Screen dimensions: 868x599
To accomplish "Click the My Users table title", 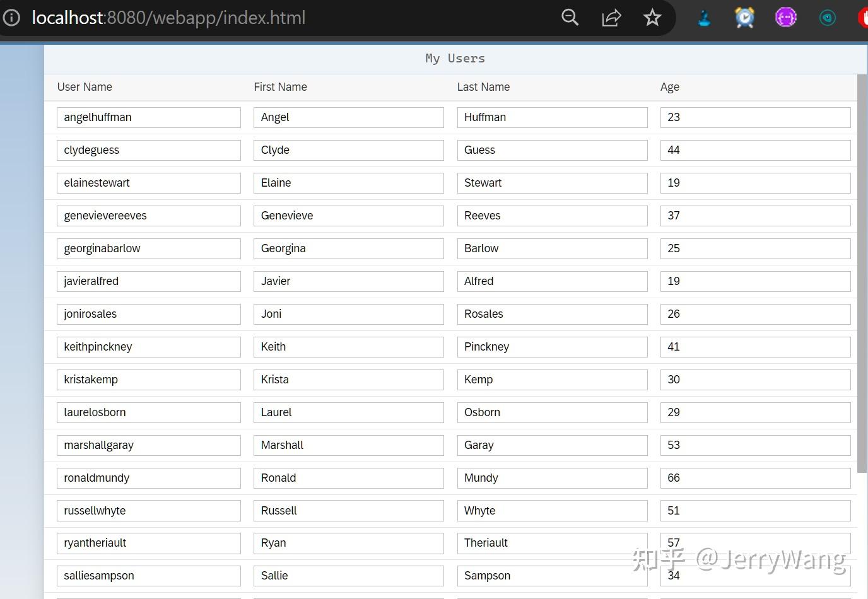I will click(x=455, y=58).
